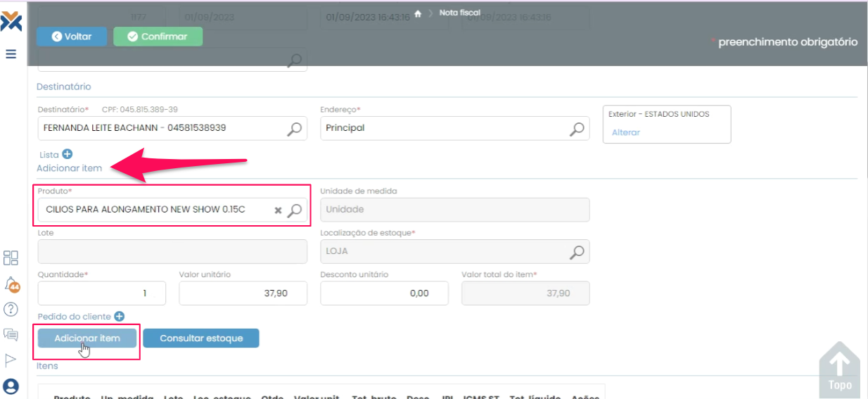
Task: Click the Alterar link for Exterior
Action: point(625,132)
